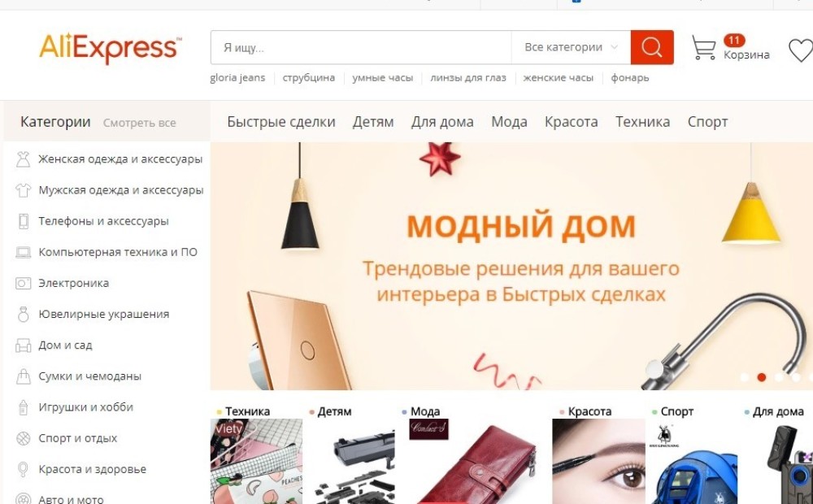The width and height of the screenshot is (813, 504).
Task: Click the dress icon for women's clothing
Action: (23, 159)
